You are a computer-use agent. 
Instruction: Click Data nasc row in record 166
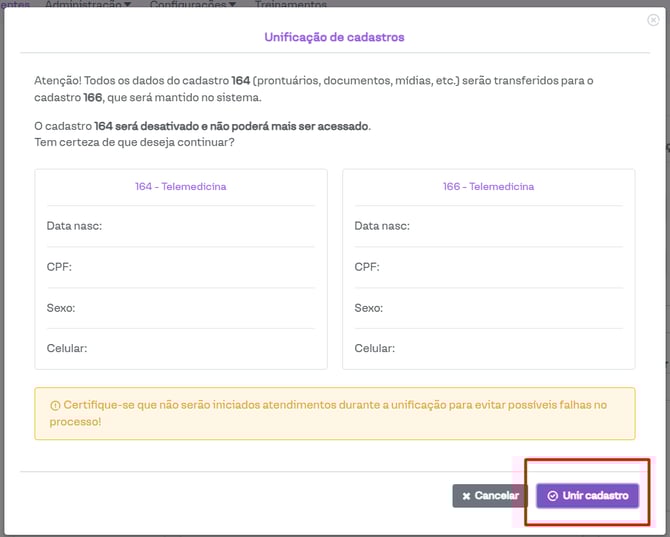(x=488, y=226)
